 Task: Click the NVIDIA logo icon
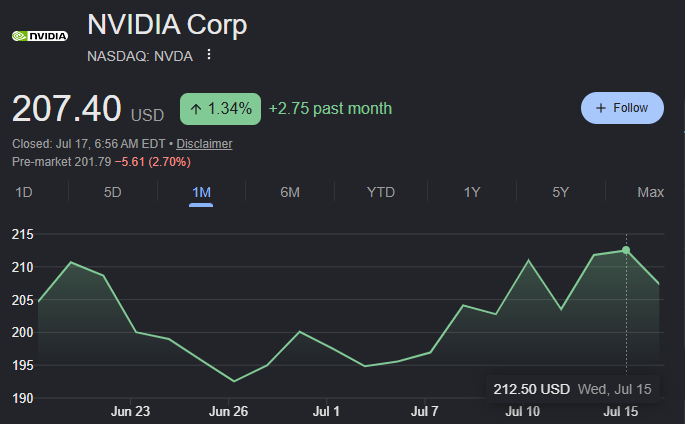pyautogui.click(x=40, y=36)
